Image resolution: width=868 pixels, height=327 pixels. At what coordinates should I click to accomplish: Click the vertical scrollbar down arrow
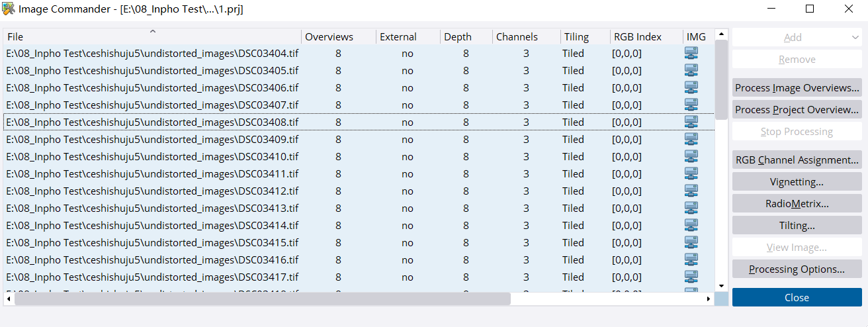[721, 286]
